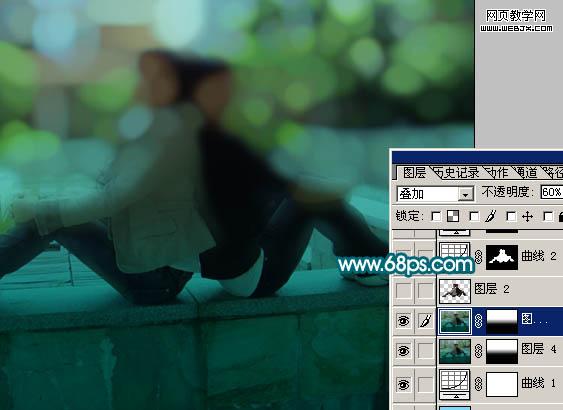This screenshot has height=410, width=563.
Task: Click the chain link icon on 曲线 1
Action: point(478,384)
